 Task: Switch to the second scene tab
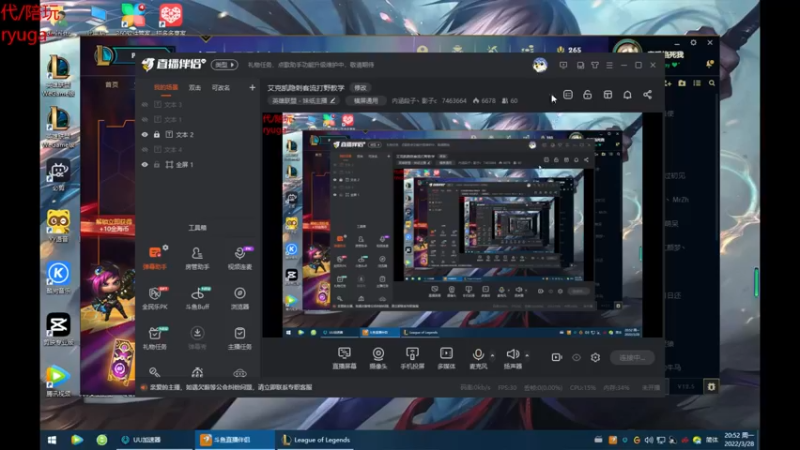pos(195,88)
